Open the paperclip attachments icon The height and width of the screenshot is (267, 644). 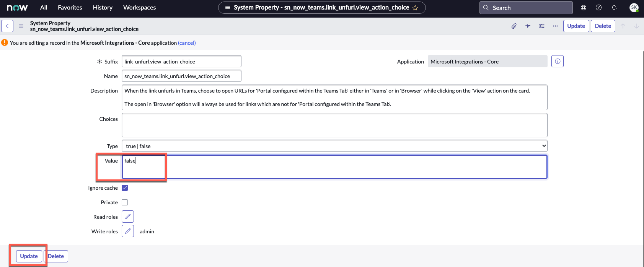pos(514,26)
